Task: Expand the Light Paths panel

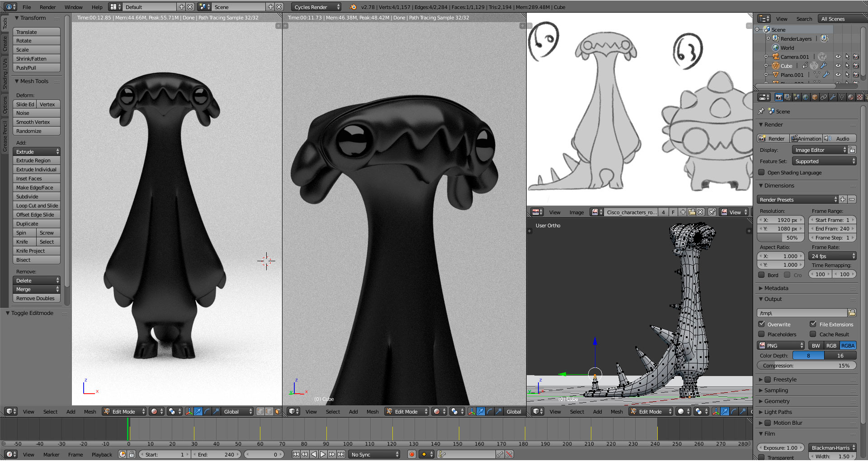Action: (x=778, y=412)
